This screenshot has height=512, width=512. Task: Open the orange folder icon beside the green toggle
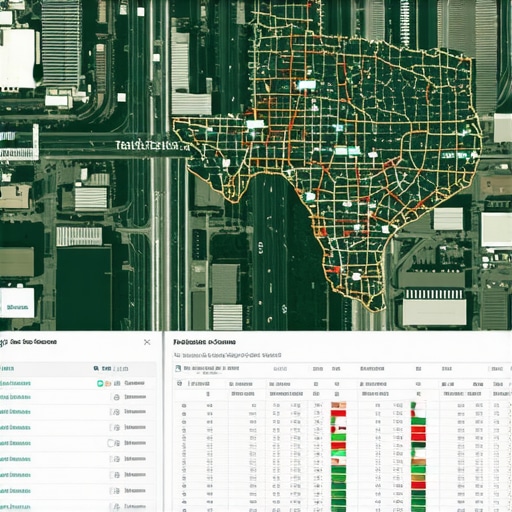[108, 384]
